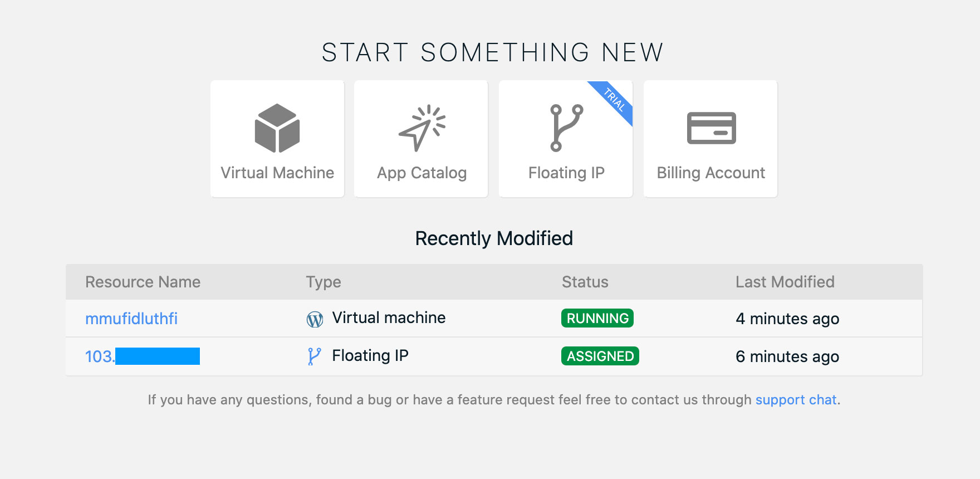This screenshot has width=980, height=479.
Task: Sort by the Last Modified column
Action: (x=785, y=282)
